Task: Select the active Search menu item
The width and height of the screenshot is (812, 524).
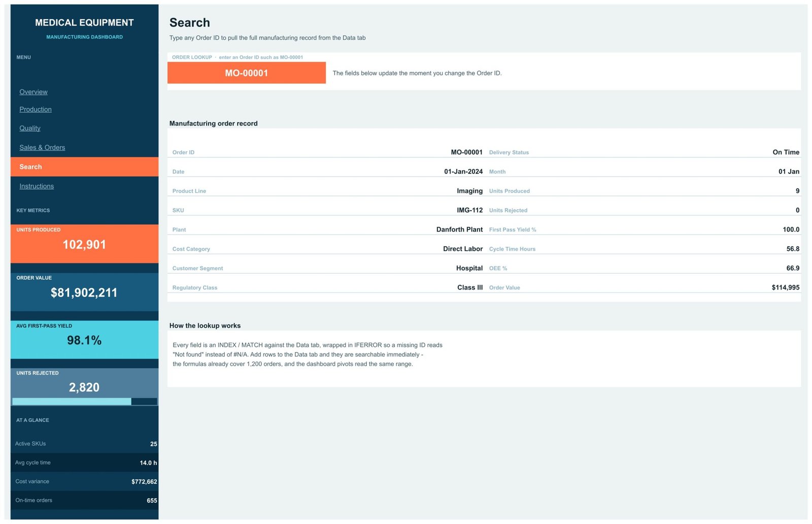Action: [84, 167]
